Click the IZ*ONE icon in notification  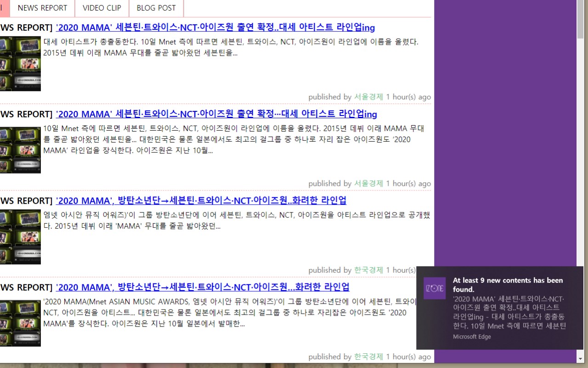click(435, 288)
